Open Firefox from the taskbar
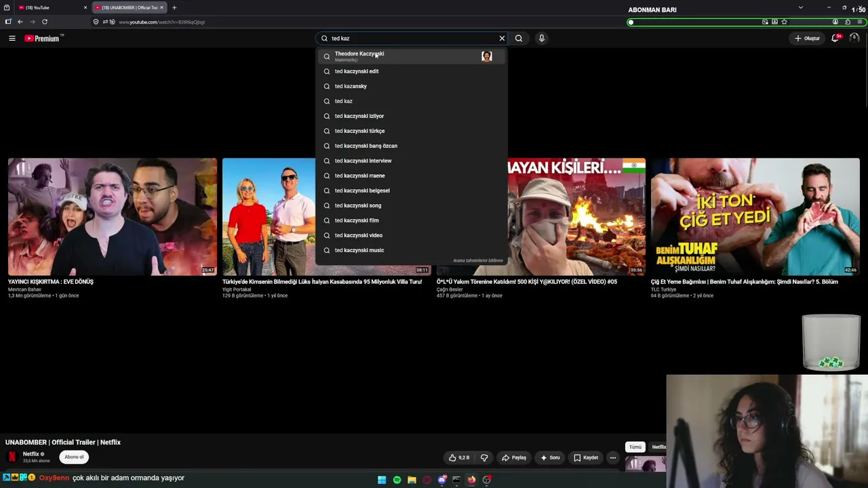 click(471, 480)
